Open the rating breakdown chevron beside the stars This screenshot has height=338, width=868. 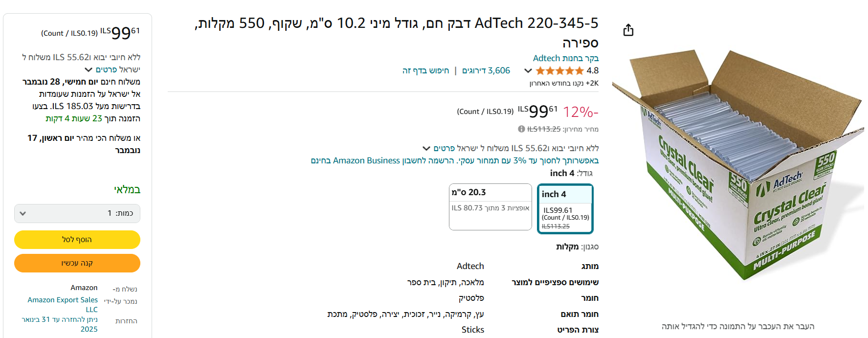pos(528,71)
